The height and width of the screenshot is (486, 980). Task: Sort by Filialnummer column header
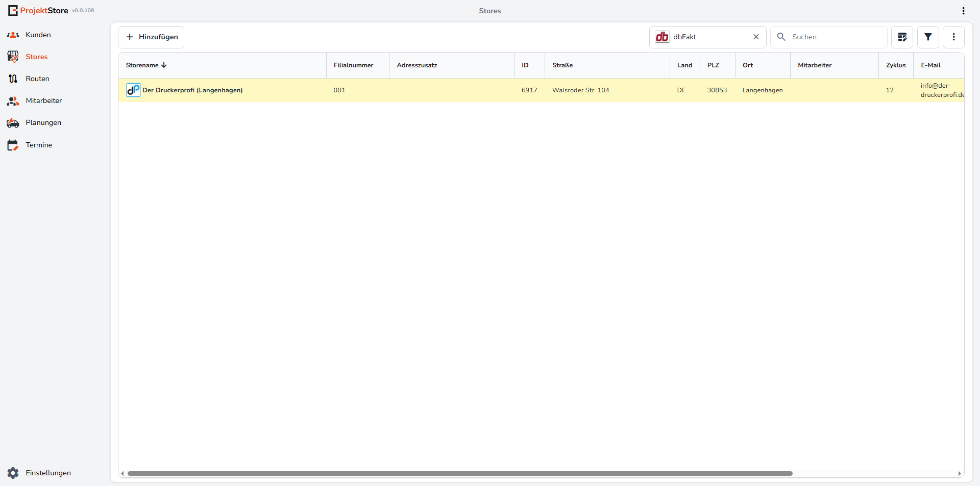click(x=353, y=65)
